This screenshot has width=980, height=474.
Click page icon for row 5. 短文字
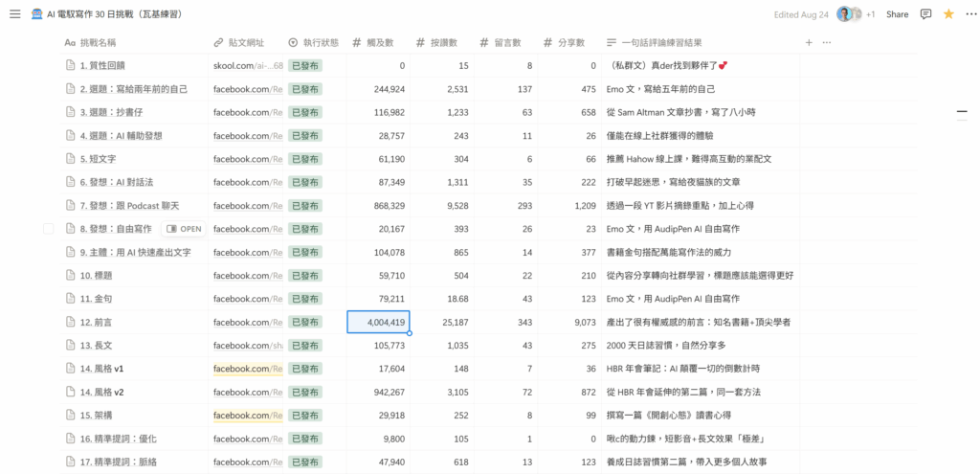click(x=71, y=159)
